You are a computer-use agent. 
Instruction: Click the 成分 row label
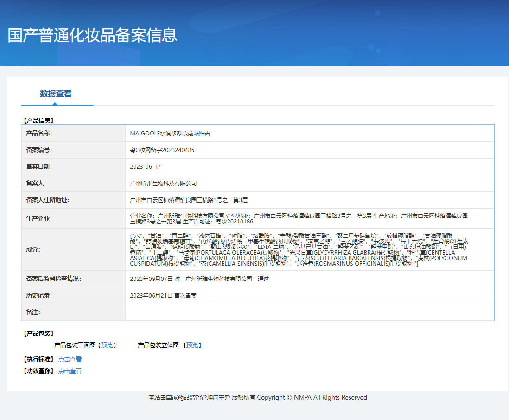pyautogui.click(x=33, y=249)
